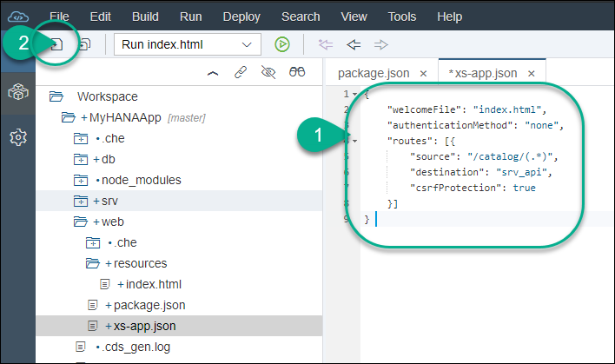615x364 pixels.
Task: Open the Help menu
Action: 449,17
